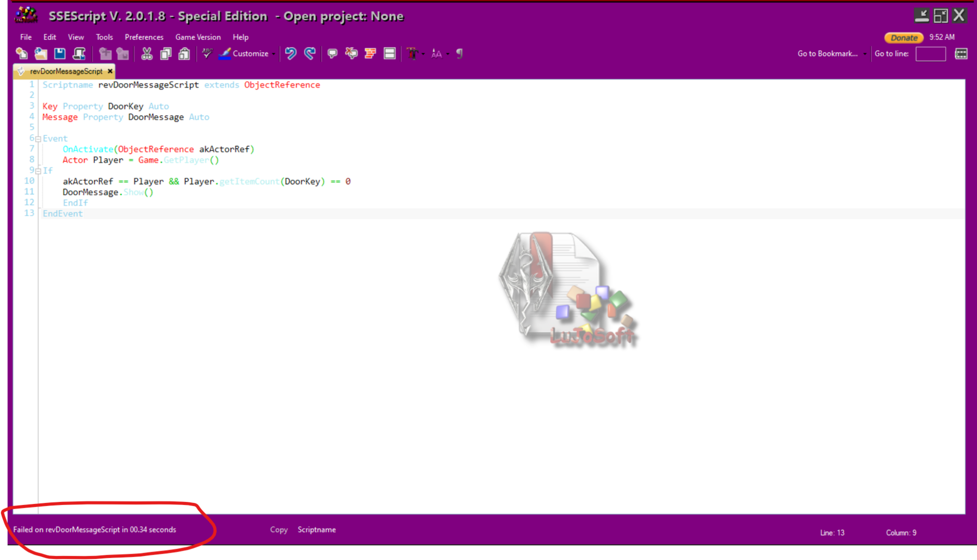Viewport: 977px width, 560px height.
Task: Open an existing file folder icon
Action: (x=41, y=53)
